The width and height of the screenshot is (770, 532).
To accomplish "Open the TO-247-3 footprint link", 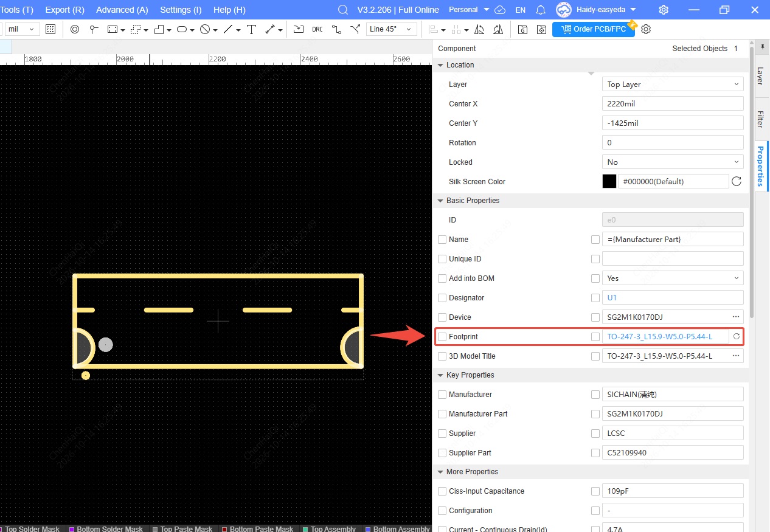I will [x=660, y=336].
